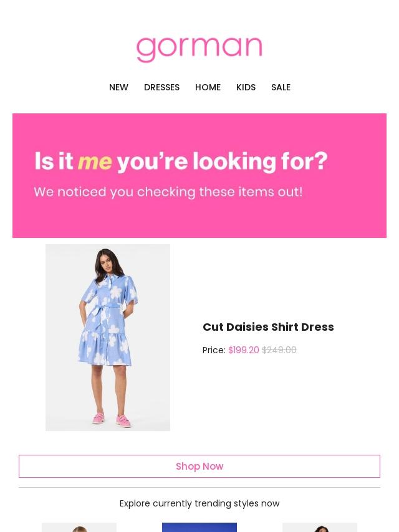This screenshot has width=399, height=532.
Task: Go to the DRESSES section
Action: coord(161,87)
